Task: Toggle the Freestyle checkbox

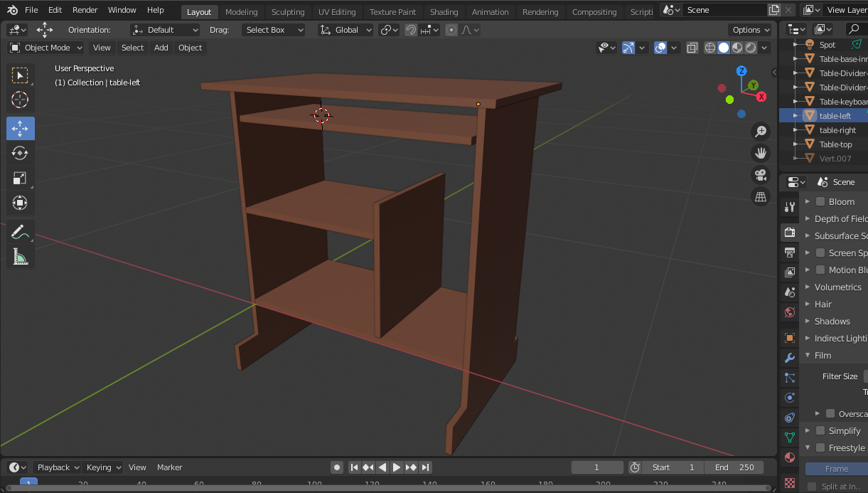Action: point(820,447)
